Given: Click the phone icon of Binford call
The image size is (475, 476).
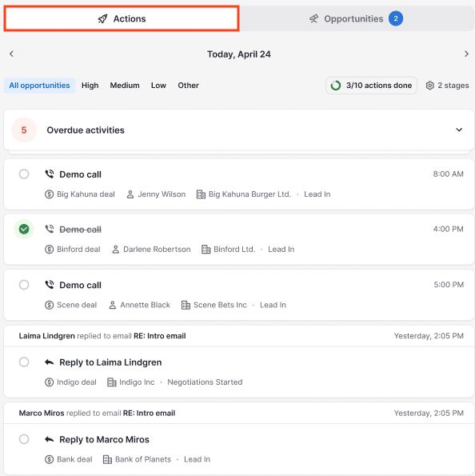Looking at the screenshot, I should click(50, 229).
